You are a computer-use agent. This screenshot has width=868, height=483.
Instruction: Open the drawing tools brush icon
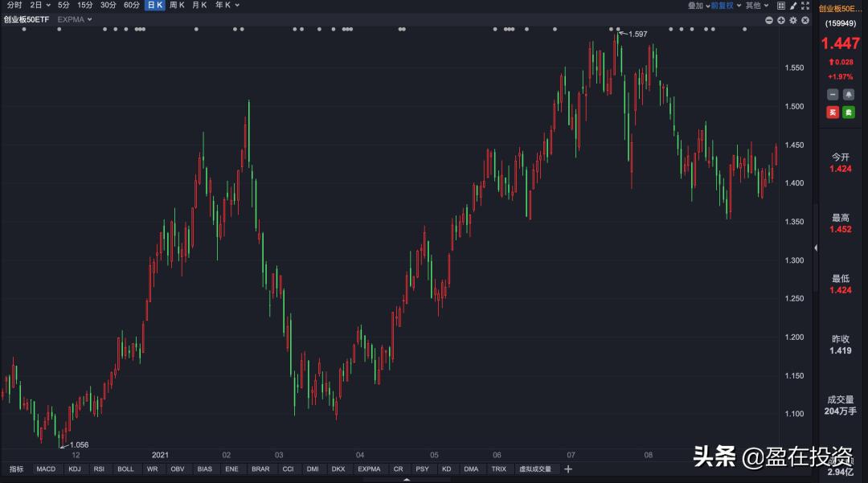coord(792,5)
